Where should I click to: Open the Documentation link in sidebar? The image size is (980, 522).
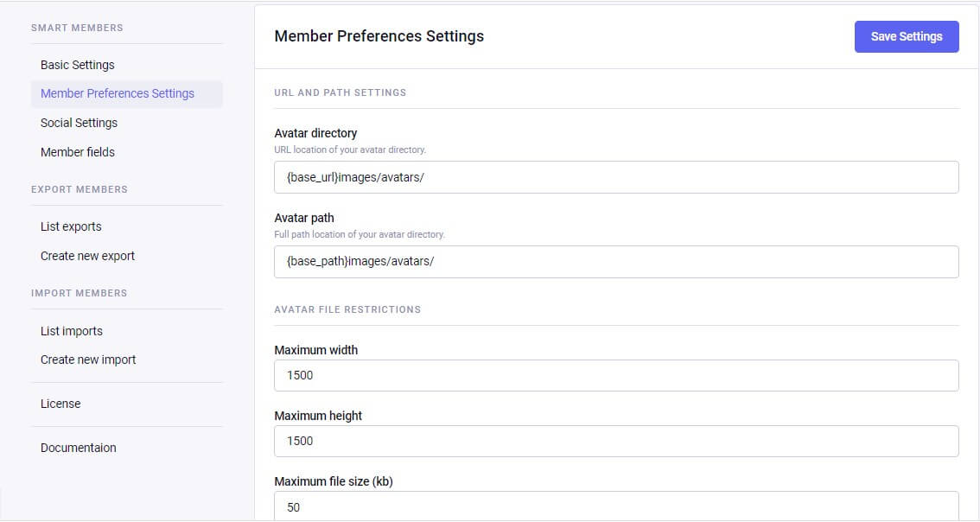click(x=78, y=448)
